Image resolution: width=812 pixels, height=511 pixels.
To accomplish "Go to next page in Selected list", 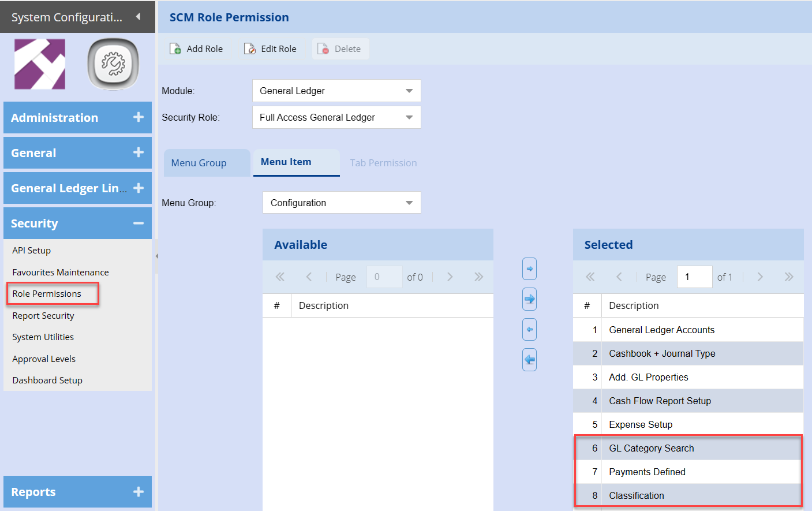I will click(760, 277).
